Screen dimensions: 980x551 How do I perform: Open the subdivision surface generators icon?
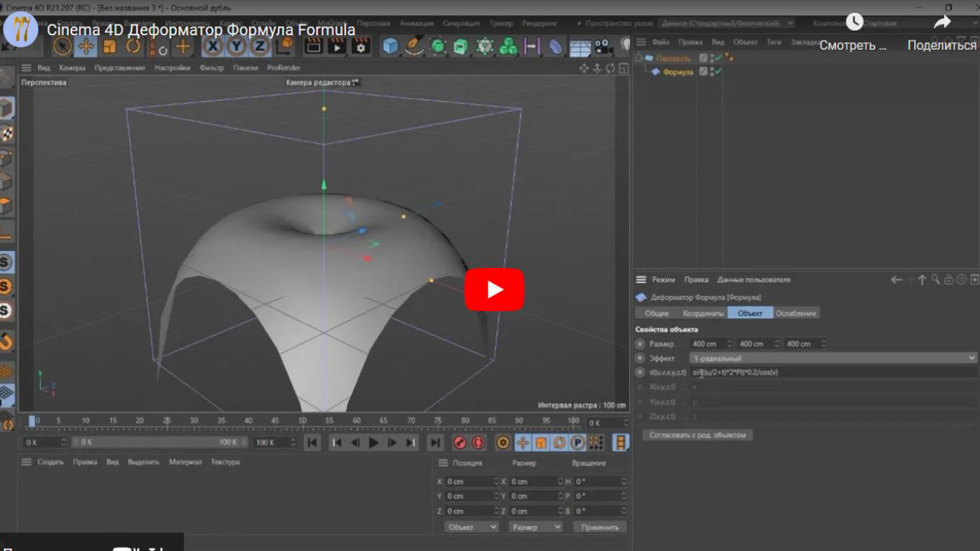click(438, 47)
